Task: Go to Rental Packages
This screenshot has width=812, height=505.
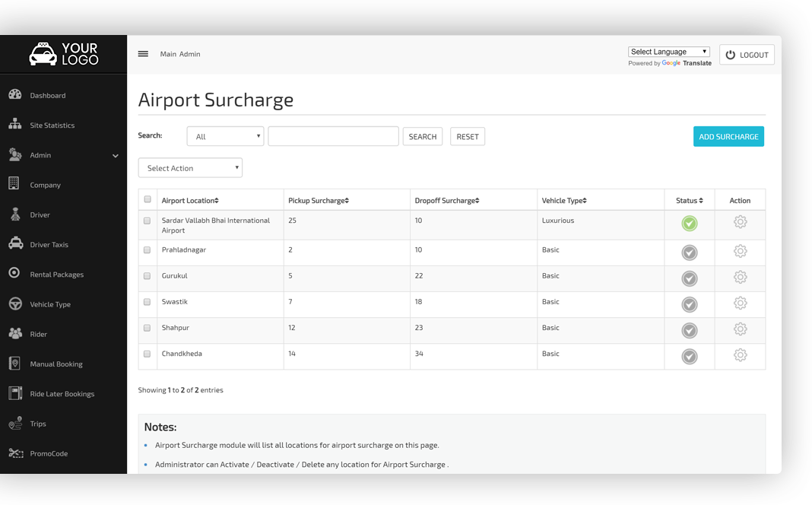Action: pos(57,274)
